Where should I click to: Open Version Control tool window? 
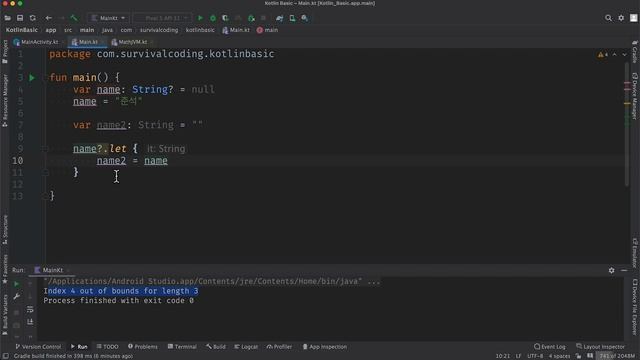click(38, 347)
